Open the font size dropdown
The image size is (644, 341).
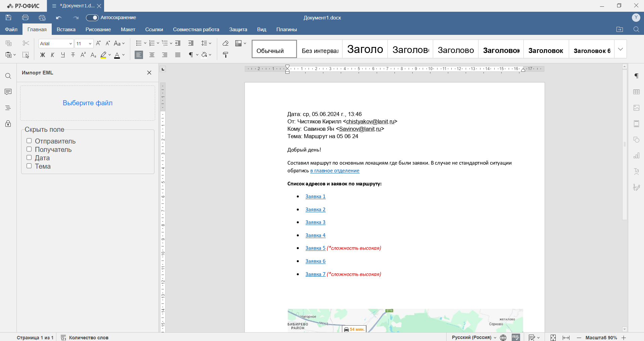click(x=90, y=44)
